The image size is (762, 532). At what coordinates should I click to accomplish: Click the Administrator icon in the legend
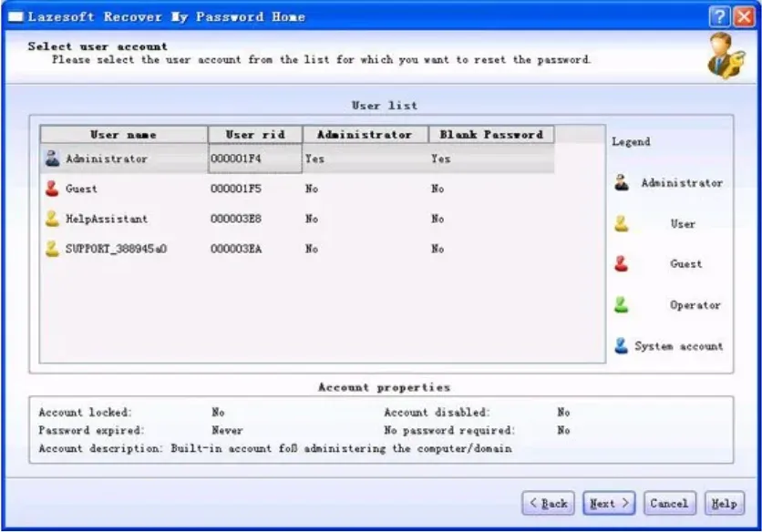622,183
